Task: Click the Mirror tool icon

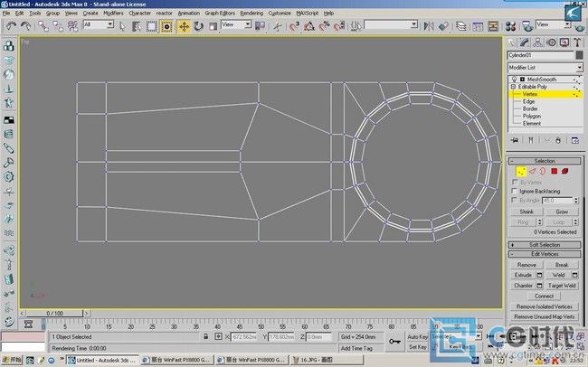Action: [x=429, y=26]
